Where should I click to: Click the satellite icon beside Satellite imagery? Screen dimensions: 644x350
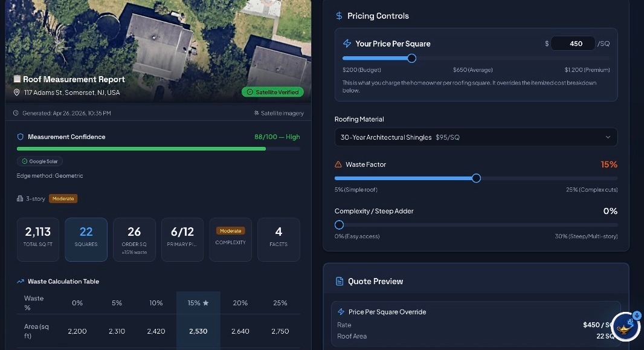(x=256, y=113)
